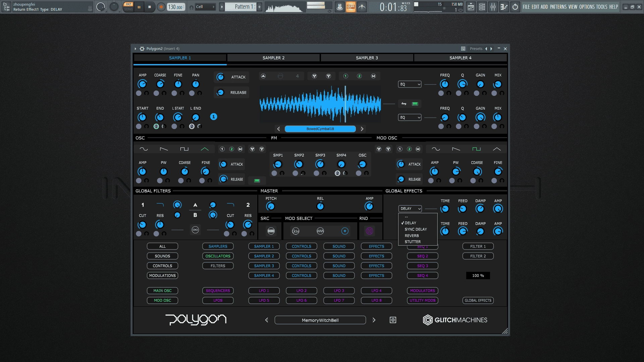The width and height of the screenshot is (644, 362).
Task: Go to next preset after MemoryWitchBell
Action: point(374,320)
